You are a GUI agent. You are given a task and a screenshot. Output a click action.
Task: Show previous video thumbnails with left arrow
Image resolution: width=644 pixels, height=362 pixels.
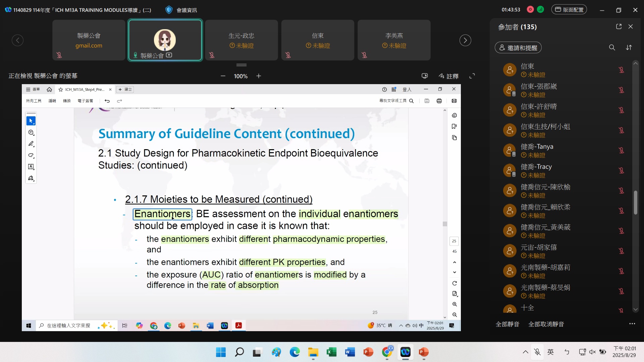17,40
